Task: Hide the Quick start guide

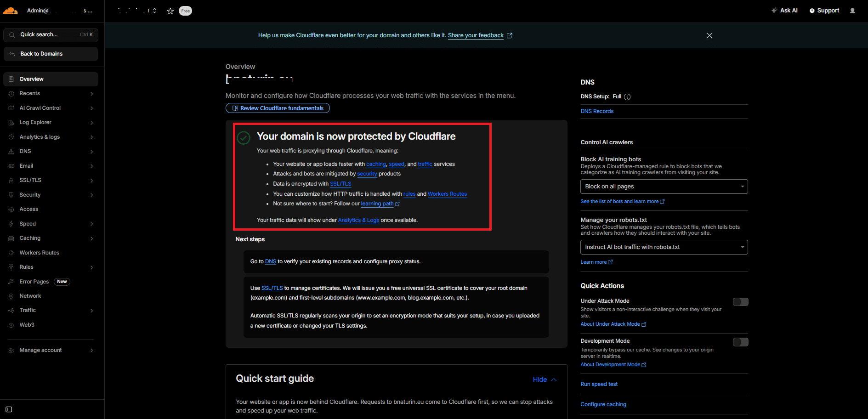Action: point(545,379)
